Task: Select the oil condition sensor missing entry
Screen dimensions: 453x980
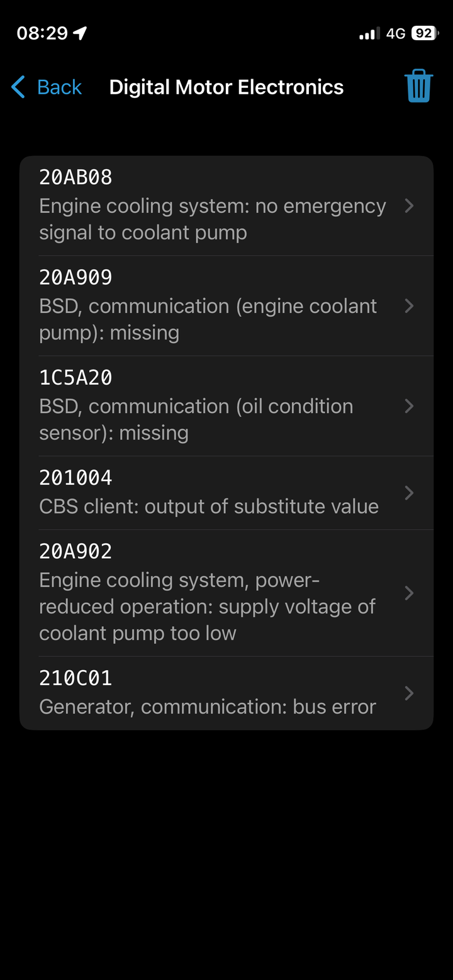Action: (x=196, y=419)
